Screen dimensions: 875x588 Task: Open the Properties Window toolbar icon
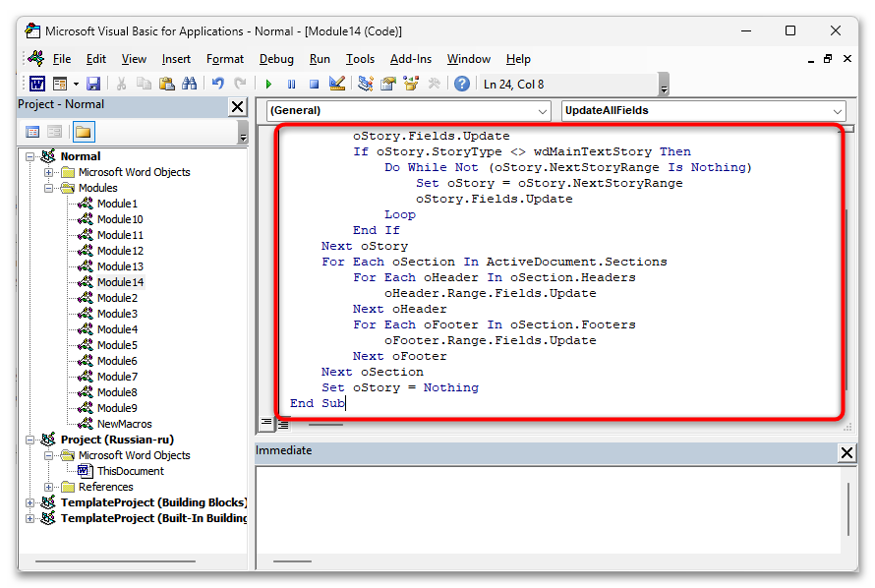pos(388,85)
